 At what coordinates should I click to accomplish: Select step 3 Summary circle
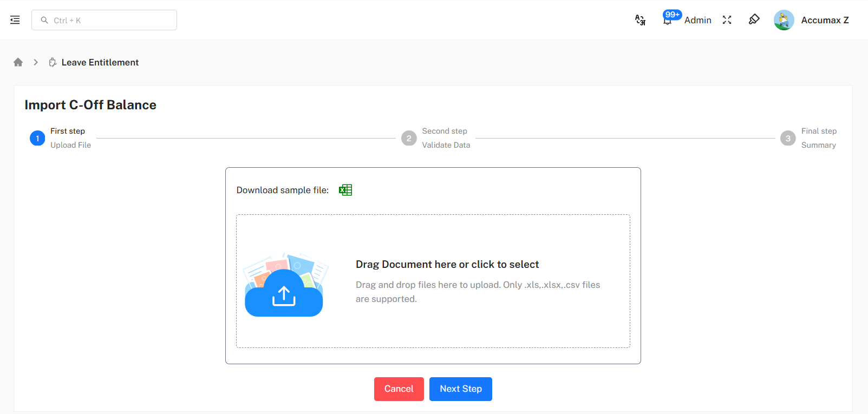coord(787,139)
